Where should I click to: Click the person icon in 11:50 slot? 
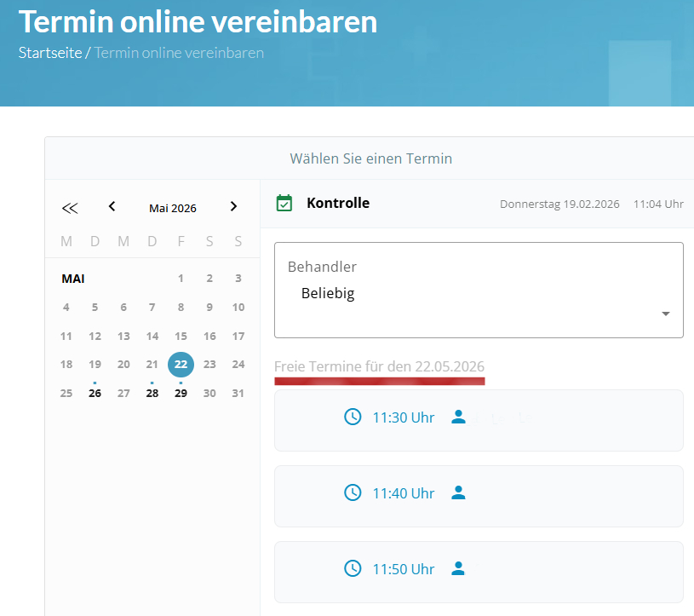point(459,567)
